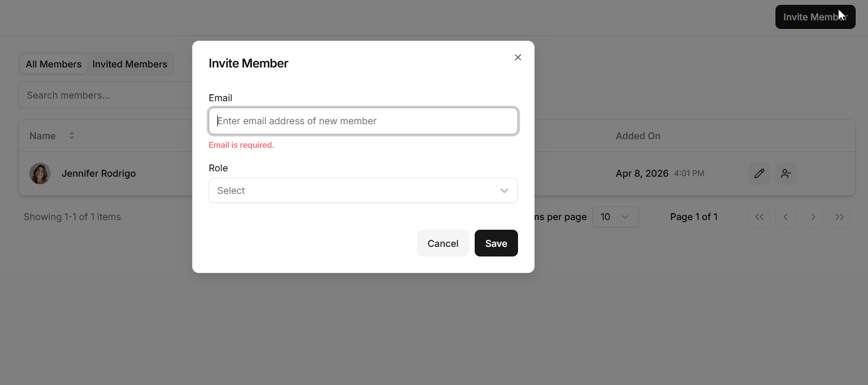
Task: Click the Added On column header
Action: pos(638,136)
